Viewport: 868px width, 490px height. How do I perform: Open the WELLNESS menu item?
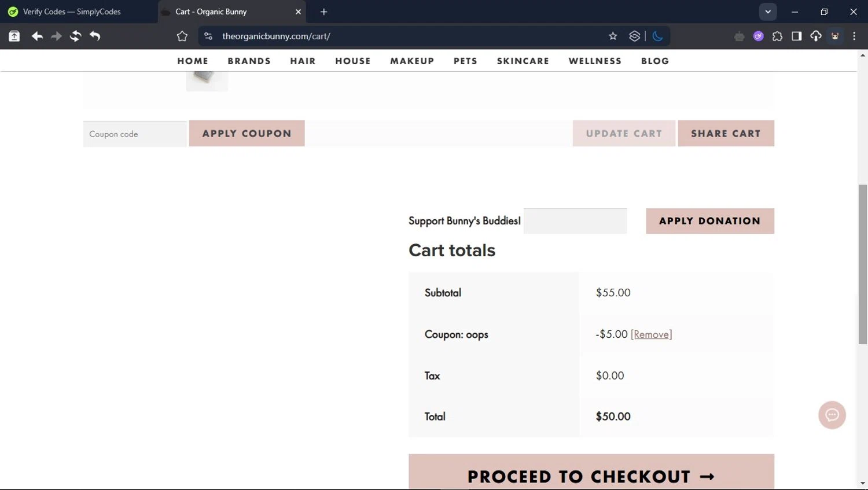click(x=595, y=61)
